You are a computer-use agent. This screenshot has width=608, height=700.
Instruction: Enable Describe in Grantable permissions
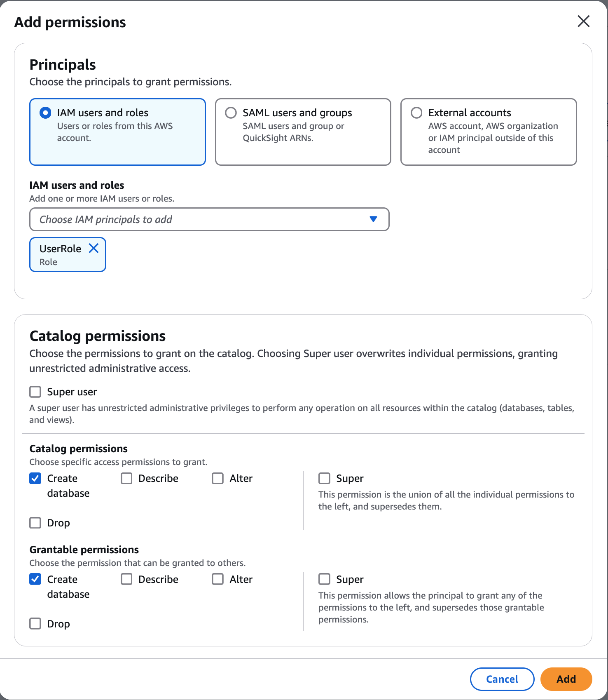pos(126,579)
